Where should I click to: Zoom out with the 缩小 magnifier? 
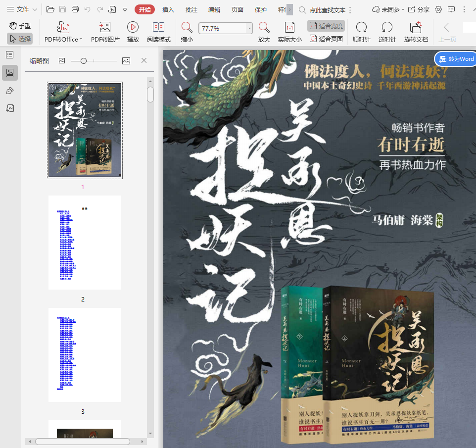(187, 28)
